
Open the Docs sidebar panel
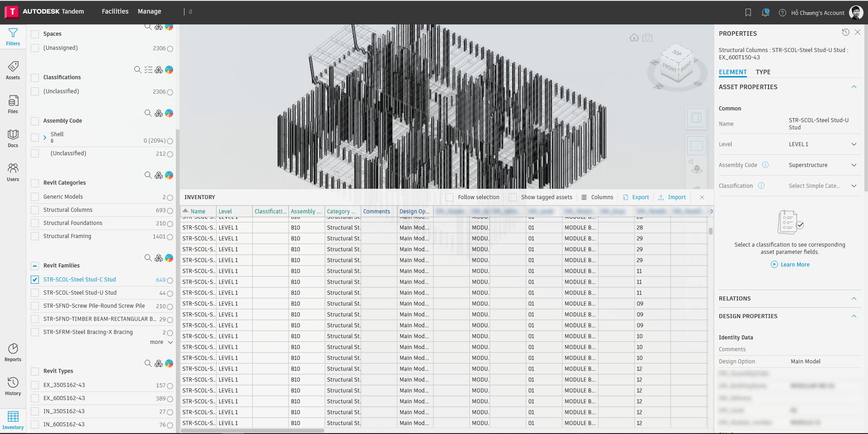13,138
